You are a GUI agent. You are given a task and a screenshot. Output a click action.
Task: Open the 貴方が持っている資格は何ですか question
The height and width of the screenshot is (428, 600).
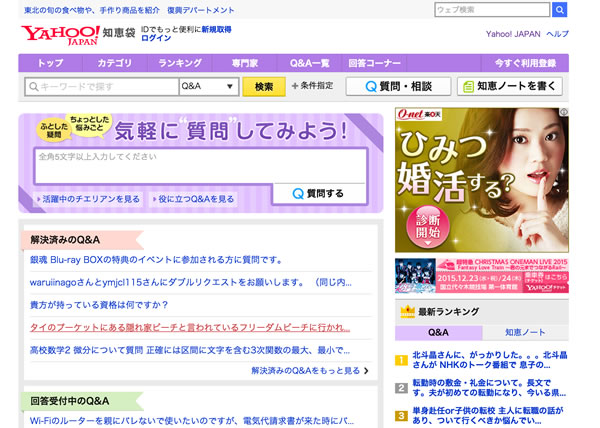tap(99, 305)
